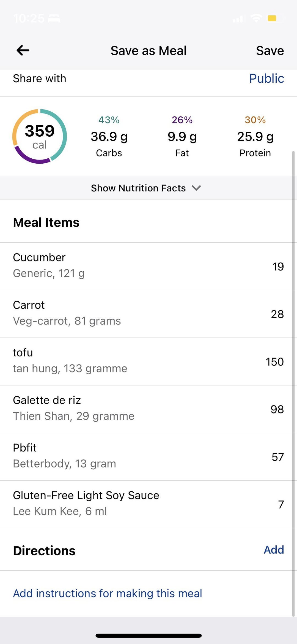Tap the Wi-Fi status icon
Image resolution: width=297 pixels, height=644 pixels.
tap(256, 18)
